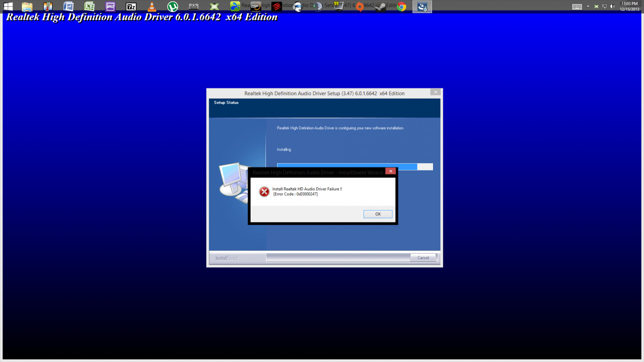Open the monitor icon showing 99
Screen dimensions: 644x362
coord(339,6)
